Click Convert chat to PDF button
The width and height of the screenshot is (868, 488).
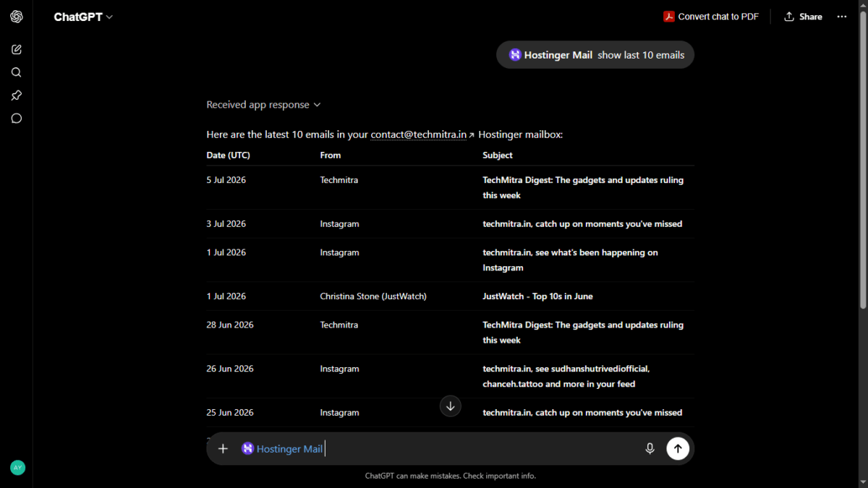tap(711, 17)
